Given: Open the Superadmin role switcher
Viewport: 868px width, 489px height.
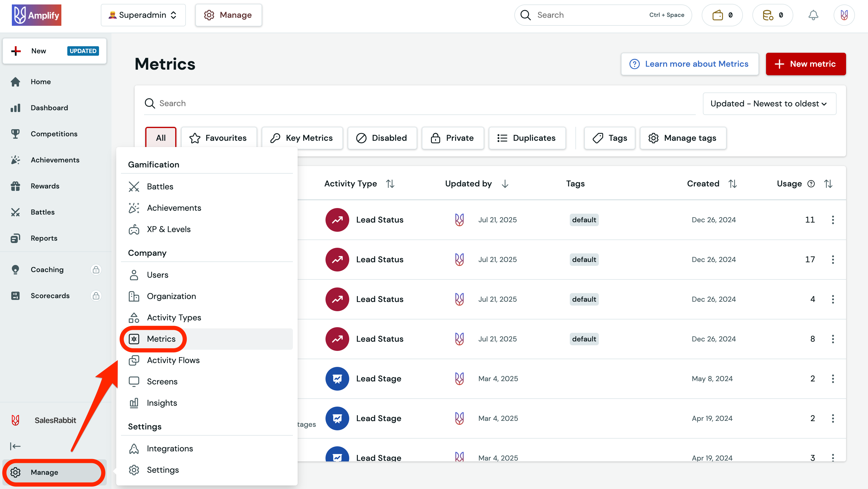Looking at the screenshot, I should 143,15.
